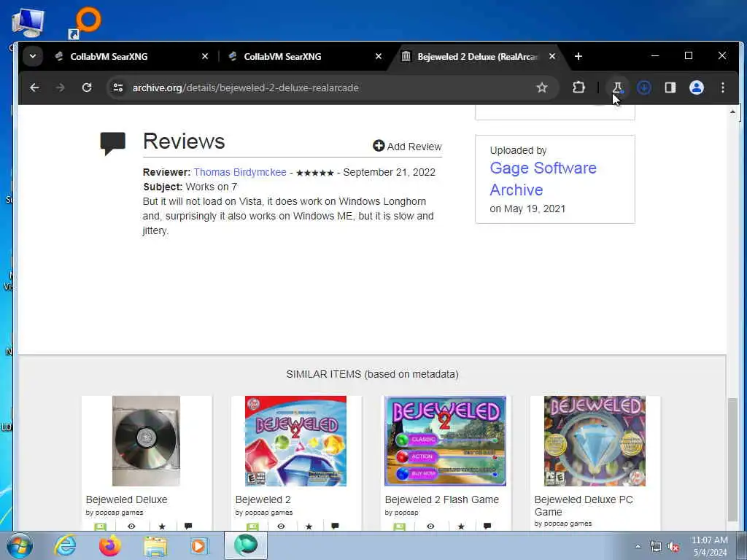Expand the tab search dropdown
This screenshot has width=747, height=560.
tap(32, 56)
